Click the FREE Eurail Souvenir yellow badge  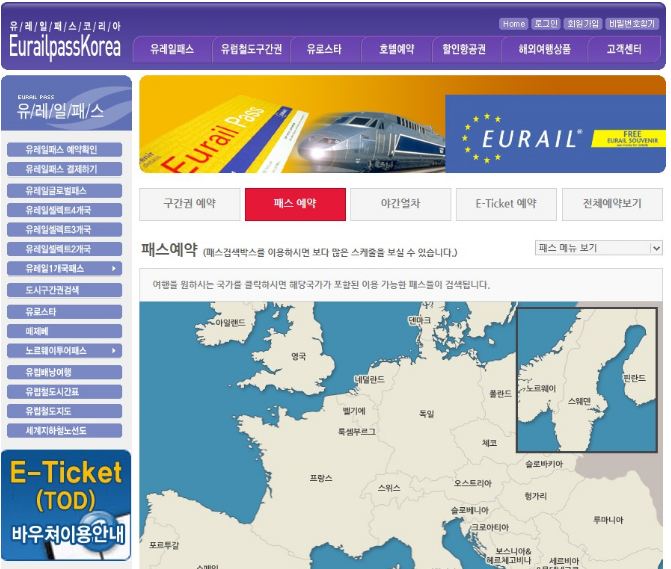[628, 138]
